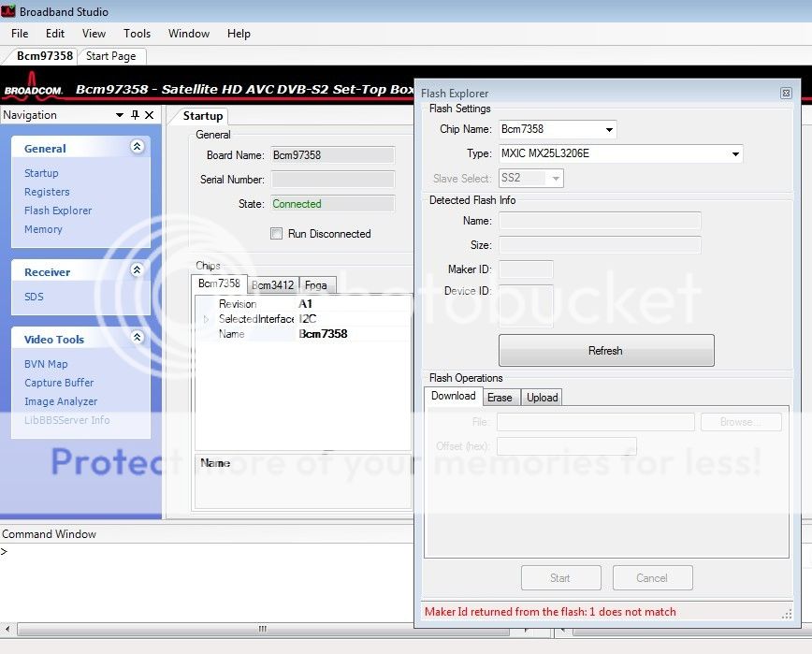812x654 pixels.
Task: Click the horizontal scrollbar thumb at bottom
Action: (x=263, y=629)
